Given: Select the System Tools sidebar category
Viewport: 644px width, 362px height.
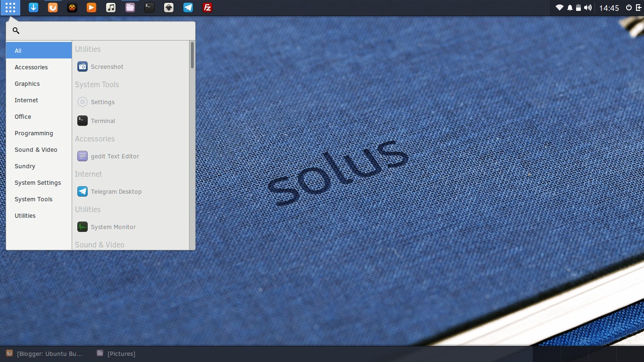Looking at the screenshot, I should point(39,199).
